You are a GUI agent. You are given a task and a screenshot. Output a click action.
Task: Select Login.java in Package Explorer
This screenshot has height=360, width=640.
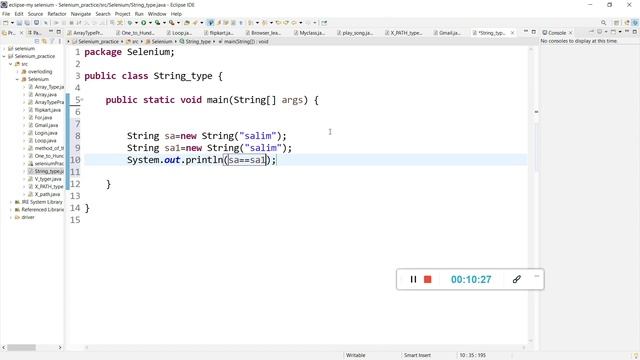click(45, 133)
